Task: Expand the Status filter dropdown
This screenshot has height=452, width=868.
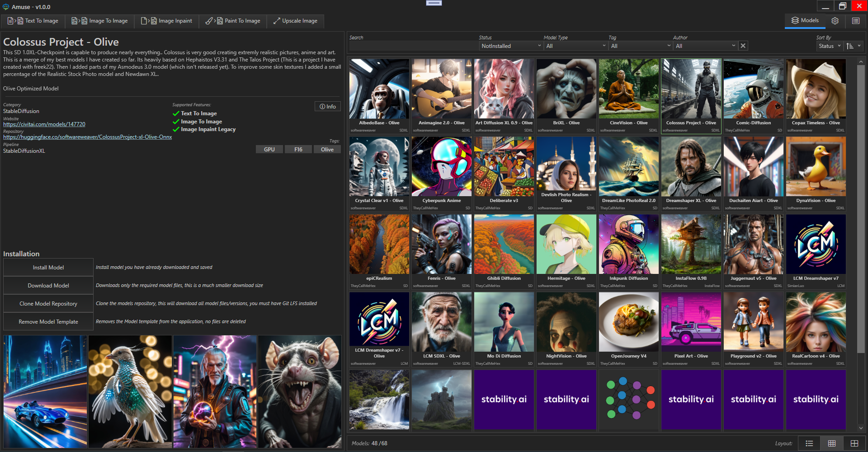Action: tap(510, 46)
